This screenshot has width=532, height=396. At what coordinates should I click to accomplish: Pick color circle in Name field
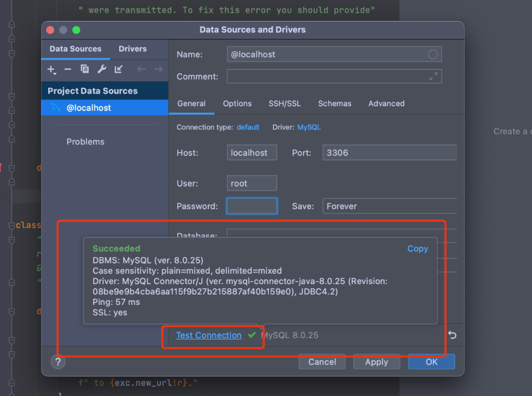point(433,54)
